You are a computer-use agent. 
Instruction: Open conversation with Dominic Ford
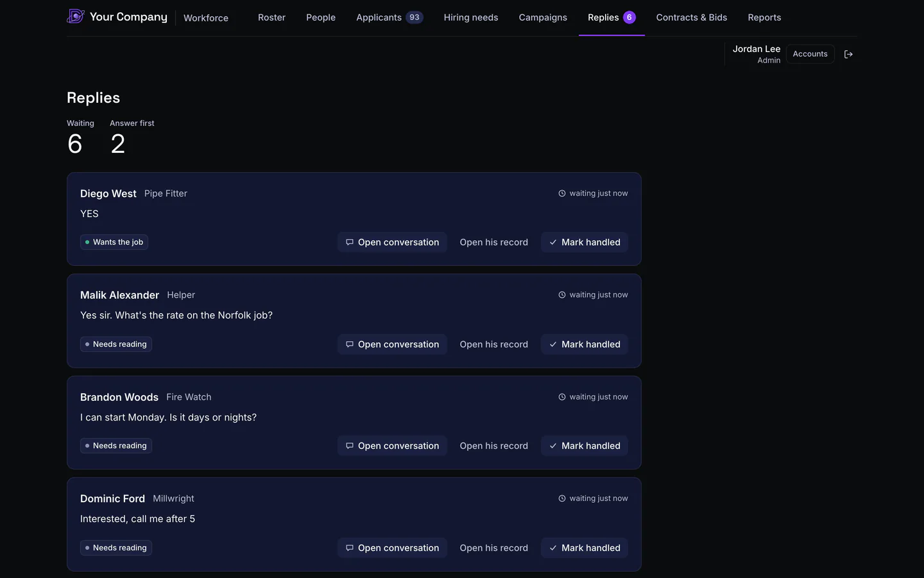pos(392,548)
